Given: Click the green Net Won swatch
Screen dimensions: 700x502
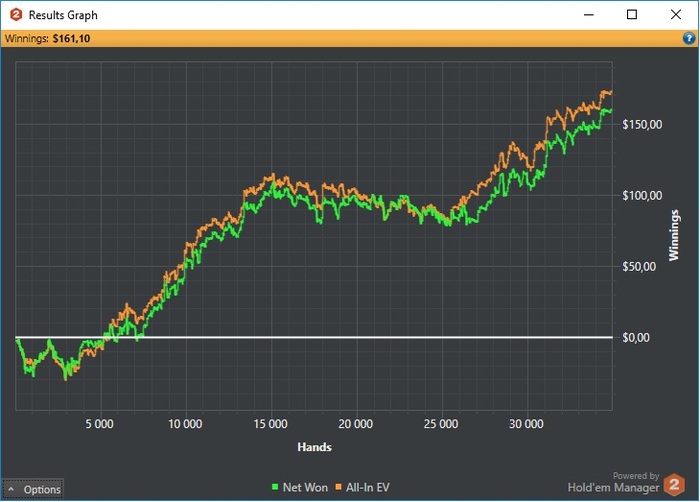Looking at the screenshot, I should point(275,487).
